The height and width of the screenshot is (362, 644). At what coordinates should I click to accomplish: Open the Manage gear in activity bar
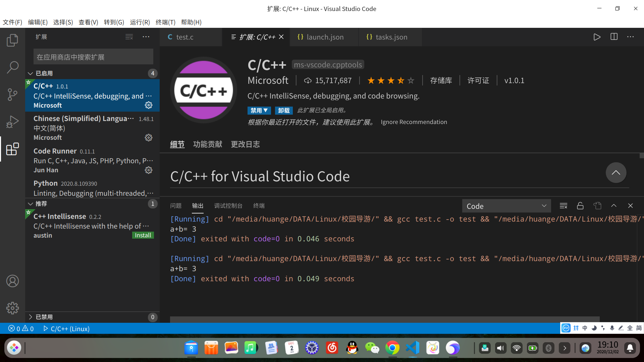pyautogui.click(x=12, y=308)
